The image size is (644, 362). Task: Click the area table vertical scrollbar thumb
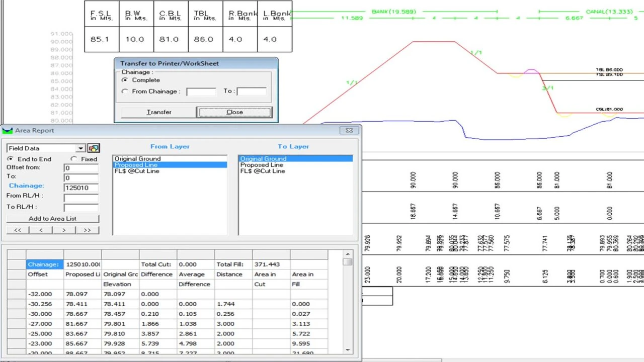coord(347,261)
